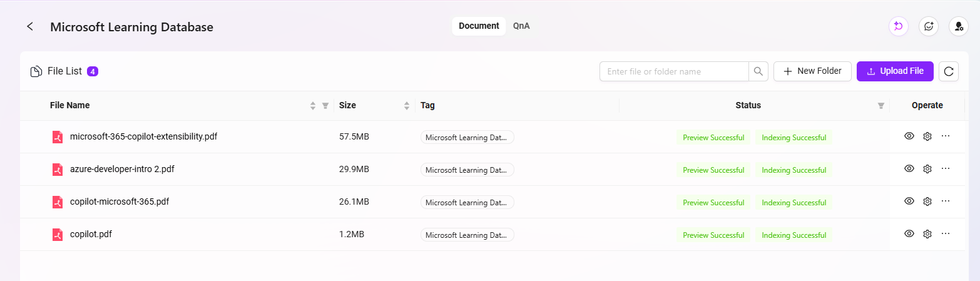Image resolution: width=980 pixels, height=281 pixels.
Task: Go back using the left arrow
Action: pos(30,26)
